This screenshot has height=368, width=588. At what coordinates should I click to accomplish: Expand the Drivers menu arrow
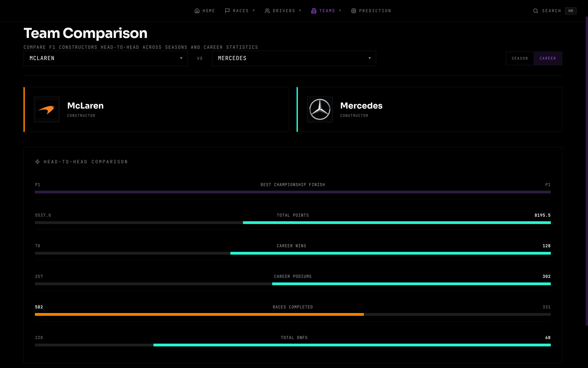click(x=300, y=11)
